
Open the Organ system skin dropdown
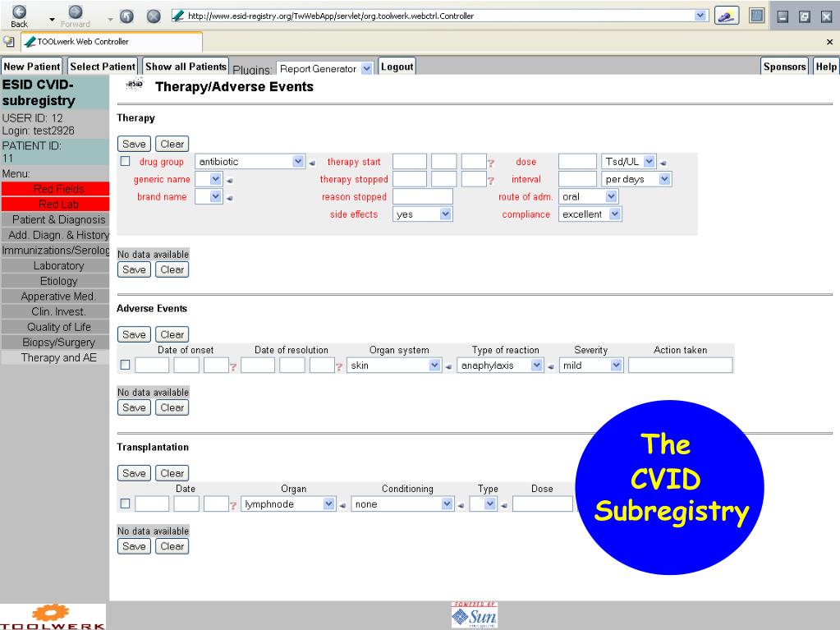coord(394,366)
